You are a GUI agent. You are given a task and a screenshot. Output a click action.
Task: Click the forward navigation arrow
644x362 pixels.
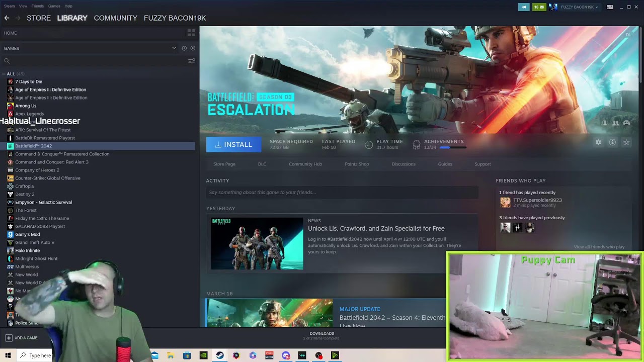pos(18,18)
